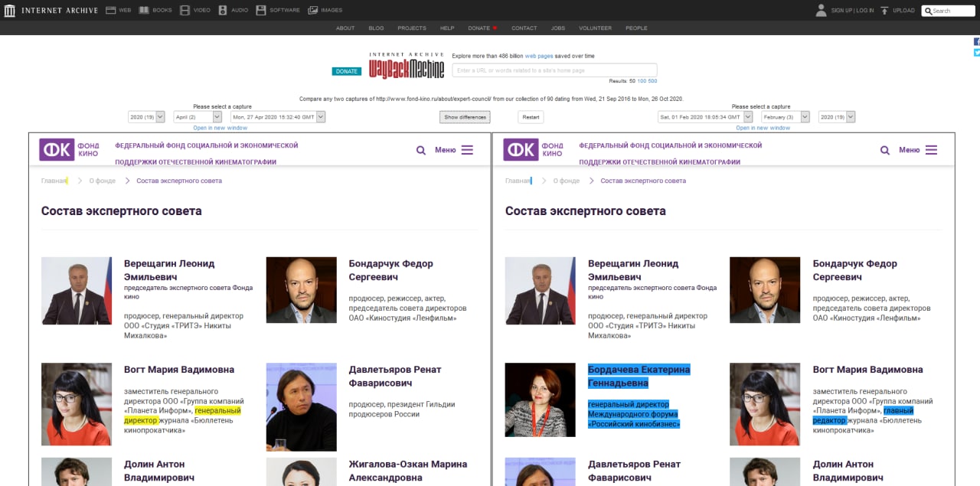The image size is (980, 486).
Task: Click the SIGN UP link
Action: coord(842,11)
